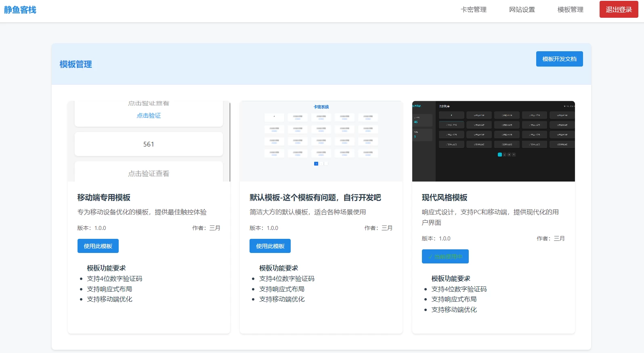Click the 默认模板-这个模板有问题 card title
This screenshot has height=353, width=644.
[x=315, y=198]
